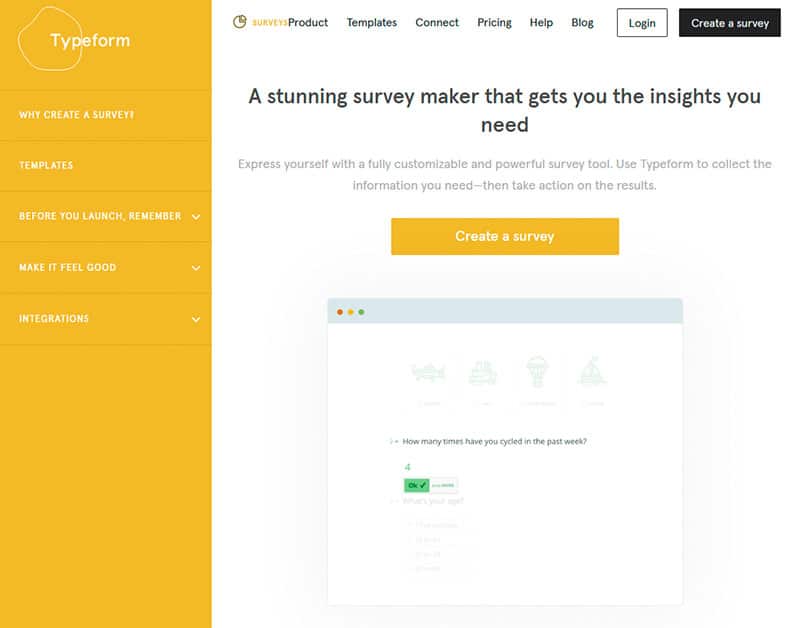Open the Pricing page
The width and height of the screenshot is (796, 628).
coord(494,22)
